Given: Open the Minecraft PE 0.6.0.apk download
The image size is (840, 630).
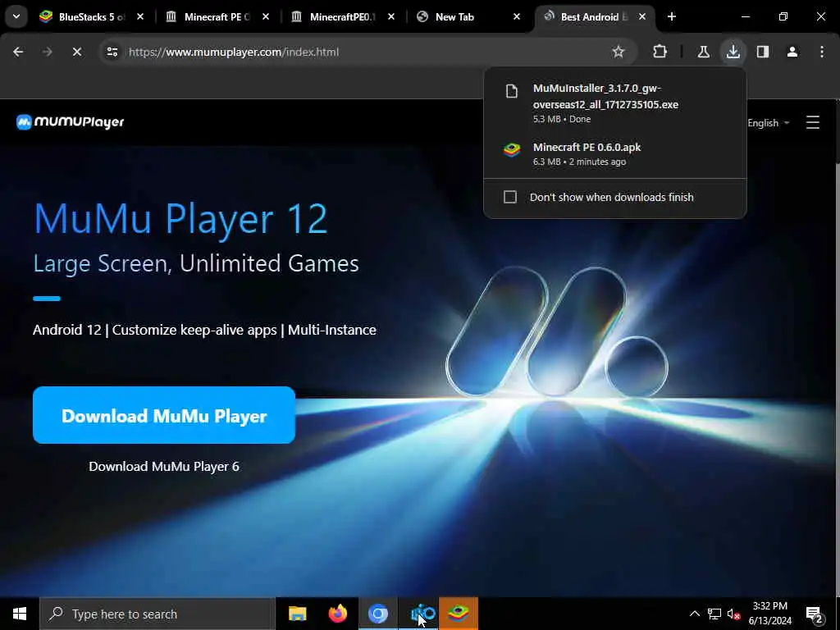Looking at the screenshot, I should 614,153.
